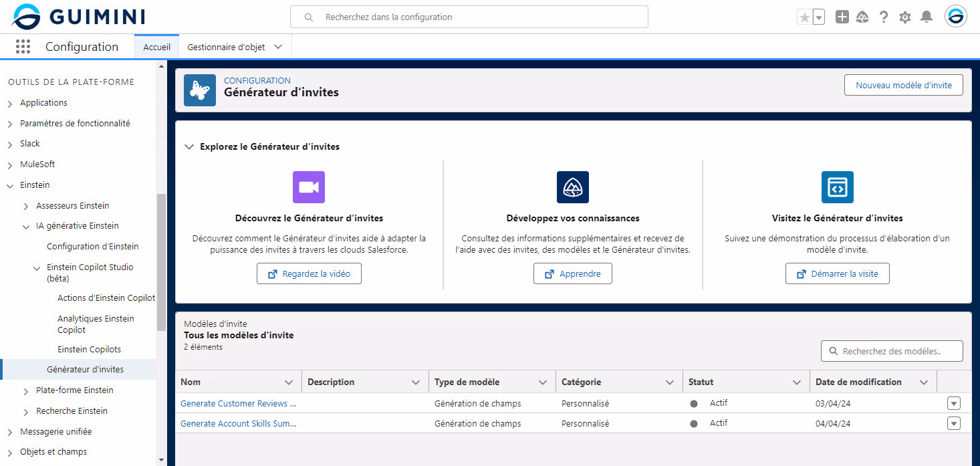Expand Objets et champs node

pos(10,453)
